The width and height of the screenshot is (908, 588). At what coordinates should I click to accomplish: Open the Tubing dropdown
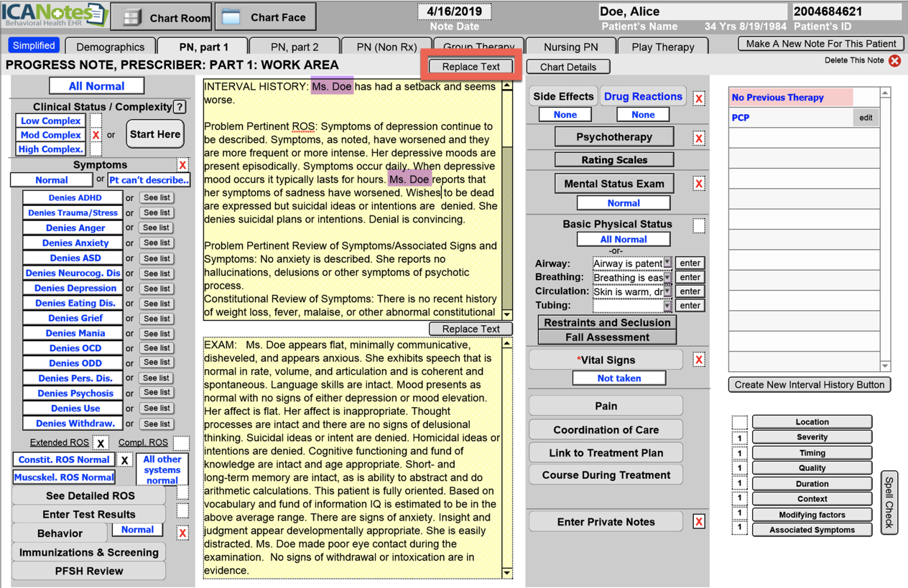667,306
